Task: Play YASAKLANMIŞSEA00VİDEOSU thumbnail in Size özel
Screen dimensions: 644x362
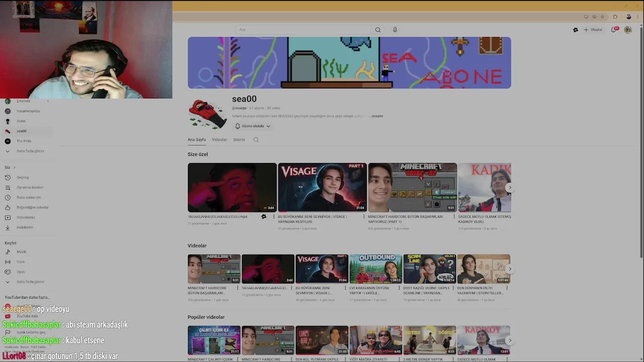Action: [x=232, y=188]
